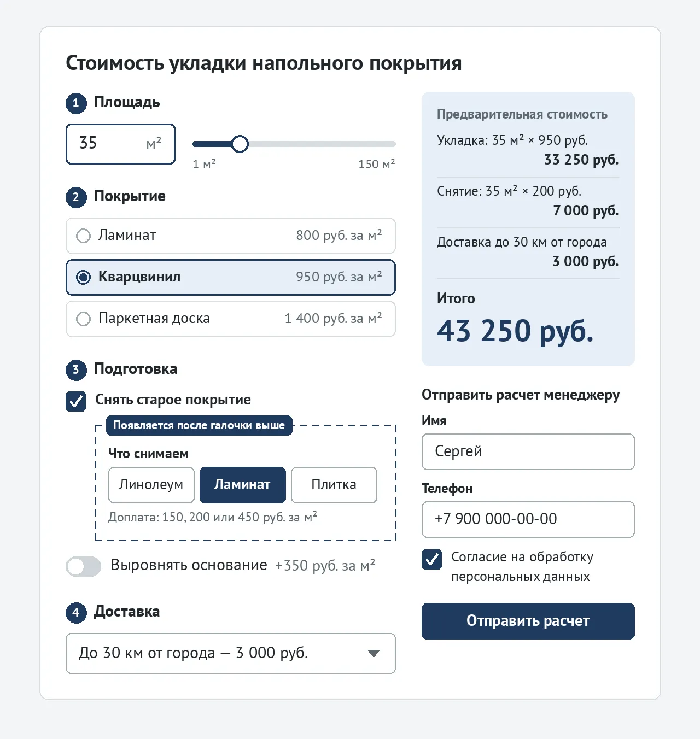Open the delivery distance dropdown

[230, 653]
